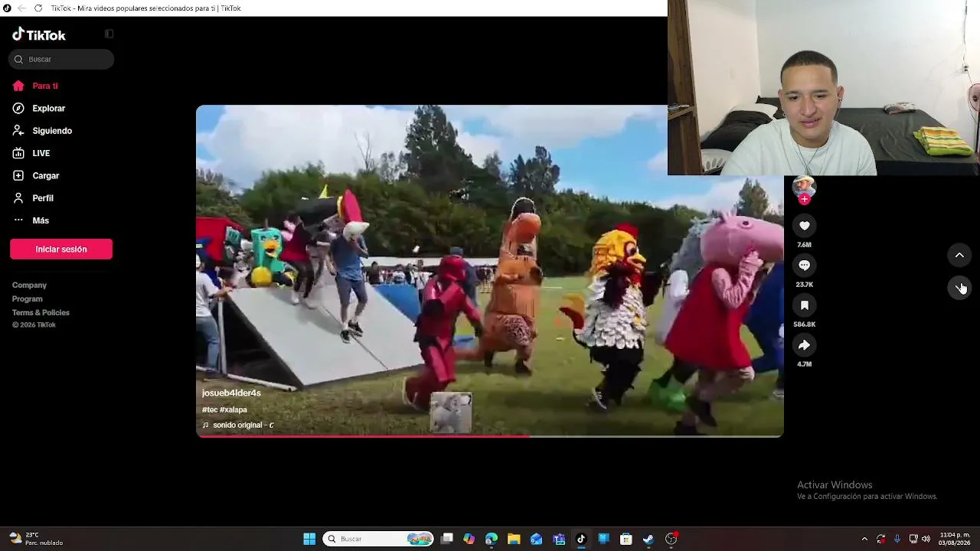Collapse the TikTok sidebar panel
980x551 pixels.
[109, 34]
